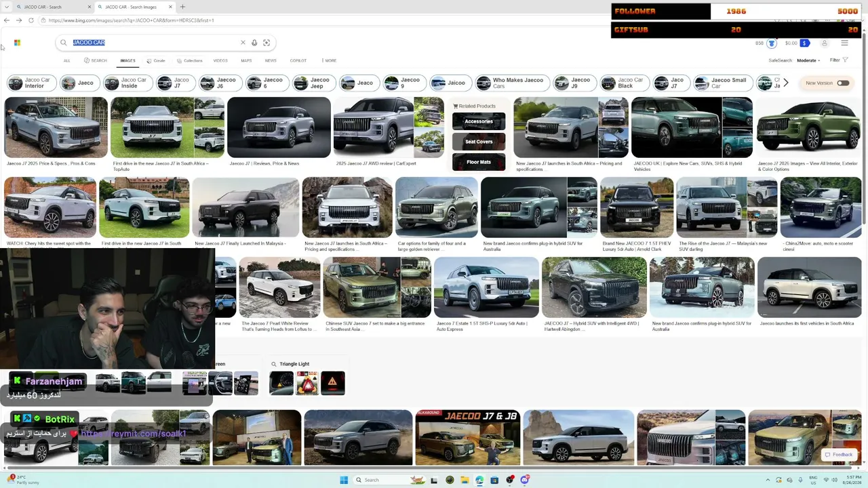Open the Create tab

pos(156,60)
